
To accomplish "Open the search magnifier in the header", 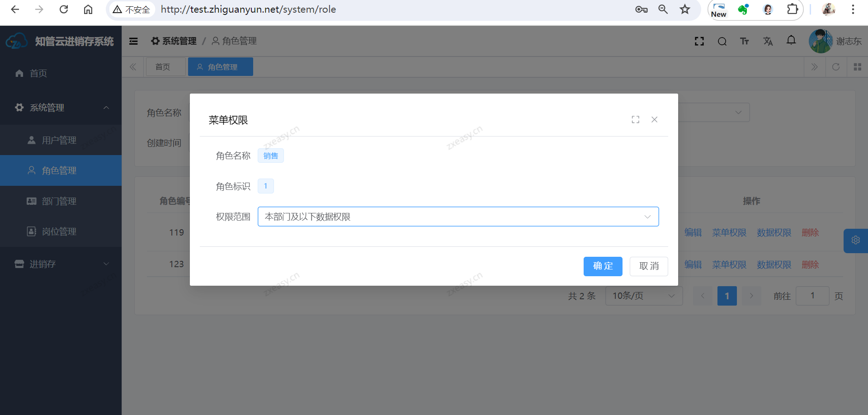I will tap(722, 42).
